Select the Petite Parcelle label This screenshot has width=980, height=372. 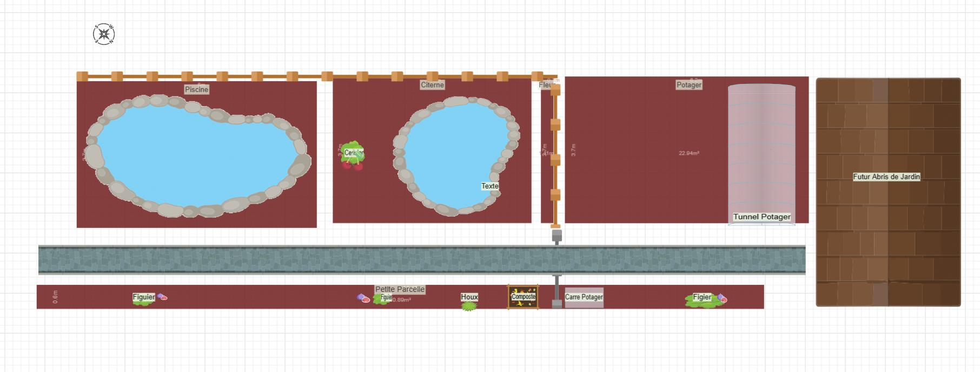[400, 290]
